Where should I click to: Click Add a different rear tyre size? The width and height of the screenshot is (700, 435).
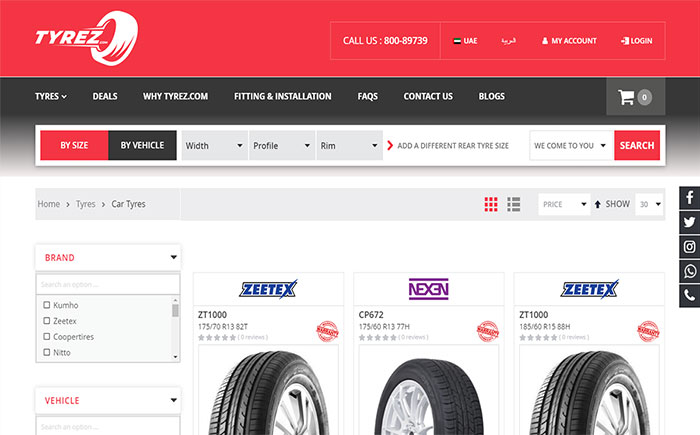pyautogui.click(x=448, y=146)
